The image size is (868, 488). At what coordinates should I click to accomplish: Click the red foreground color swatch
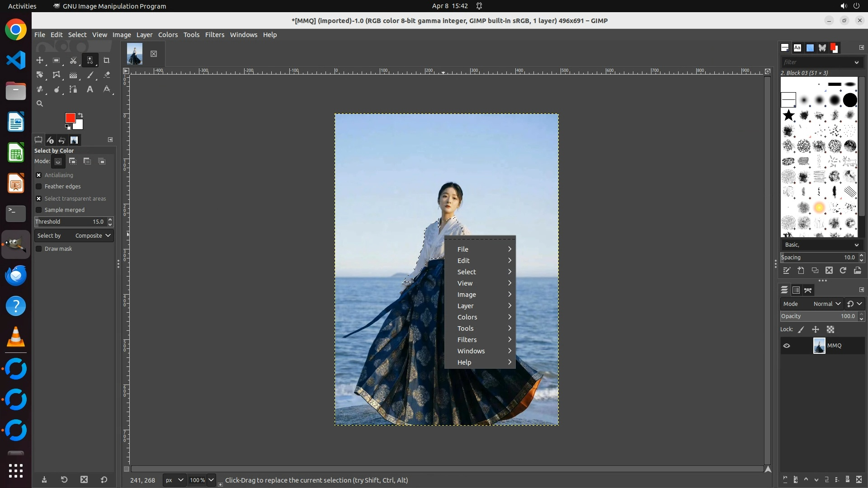(70, 118)
